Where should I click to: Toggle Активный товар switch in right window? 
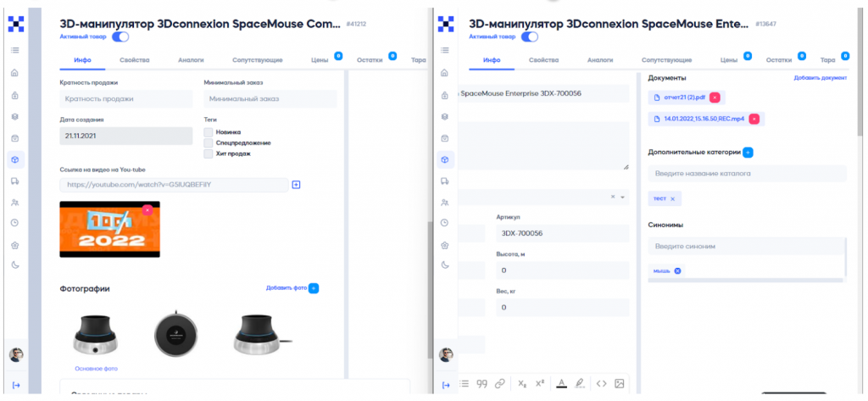tap(530, 37)
